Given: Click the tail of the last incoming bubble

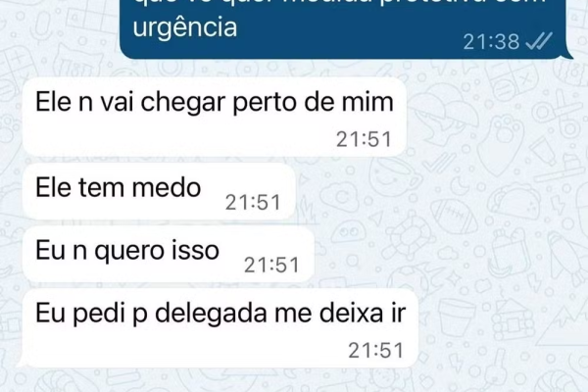Looking at the screenshot, I should [24, 363].
